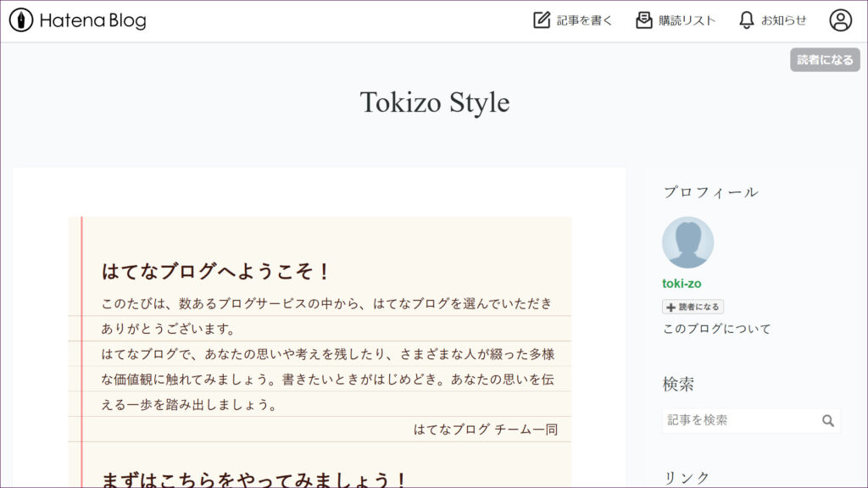Open the このブログについて link
Viewport: 868px width, 488px height.
tap(717, 329)
